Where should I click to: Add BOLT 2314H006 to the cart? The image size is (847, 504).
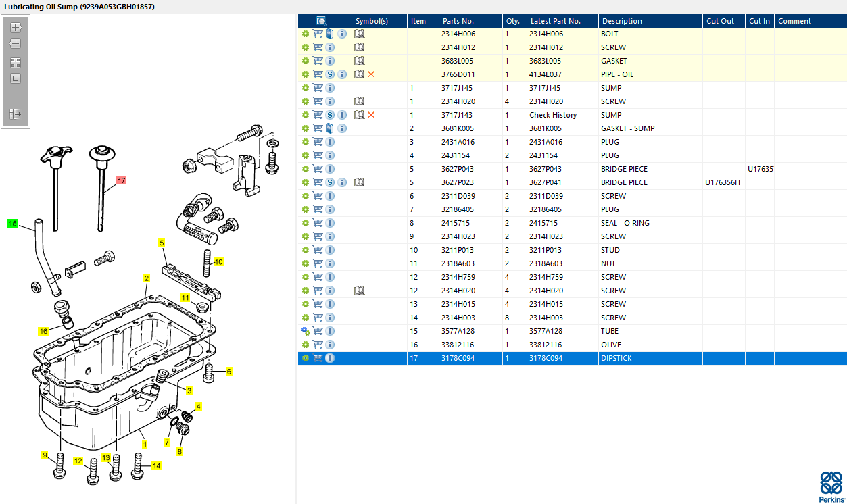coord(318,34)
